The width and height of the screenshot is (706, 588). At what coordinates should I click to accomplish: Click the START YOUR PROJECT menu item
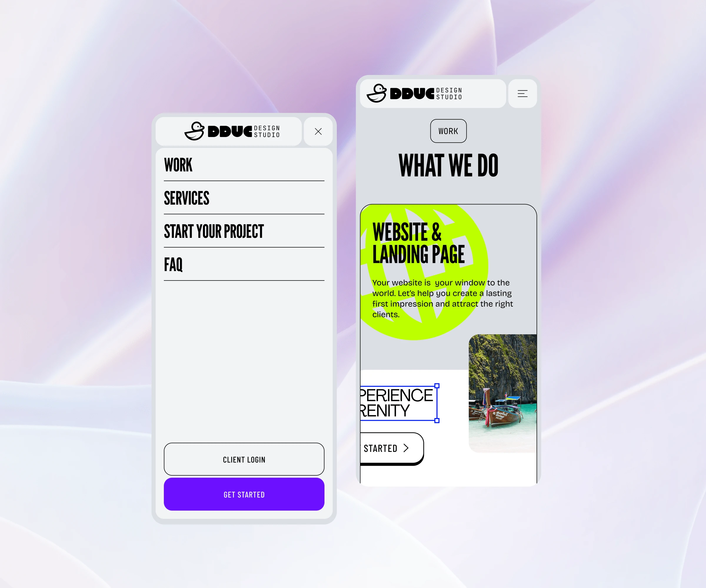[x=214, y=231]
